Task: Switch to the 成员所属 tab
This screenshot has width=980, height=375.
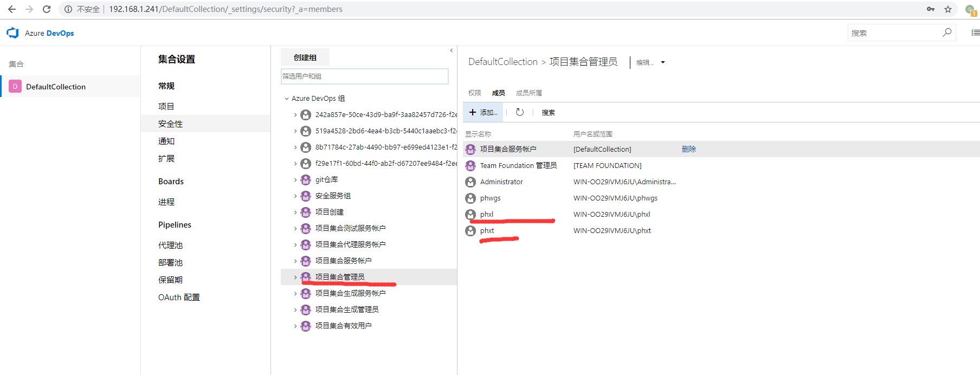Action: (x=528, y=93)
